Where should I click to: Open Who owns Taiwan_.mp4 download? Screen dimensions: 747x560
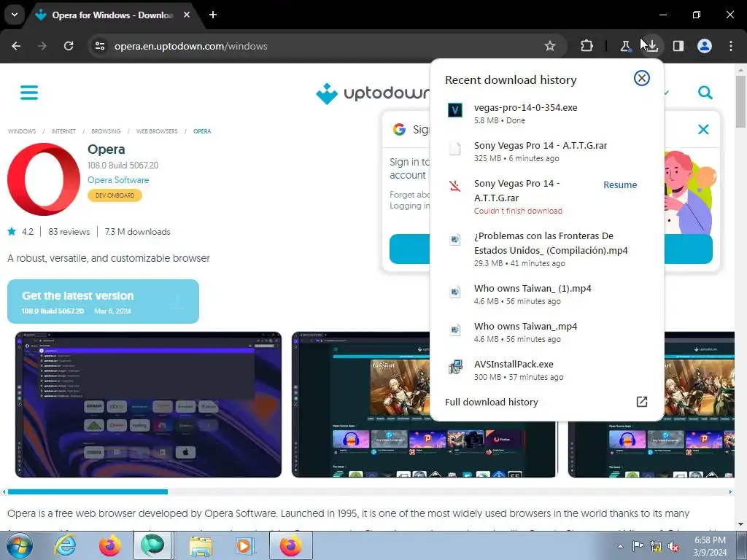pyautogui.click(x=546, y=332)
